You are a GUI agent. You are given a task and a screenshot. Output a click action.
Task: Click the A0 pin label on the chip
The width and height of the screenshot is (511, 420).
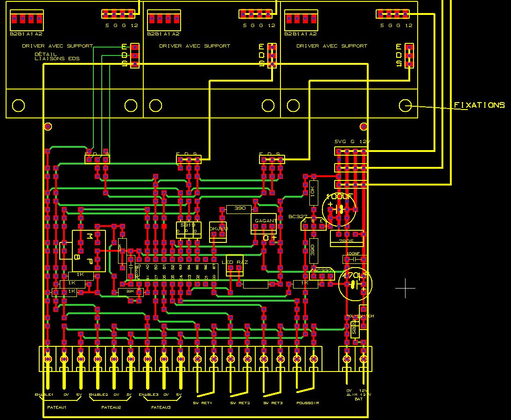tap(147, 267)
